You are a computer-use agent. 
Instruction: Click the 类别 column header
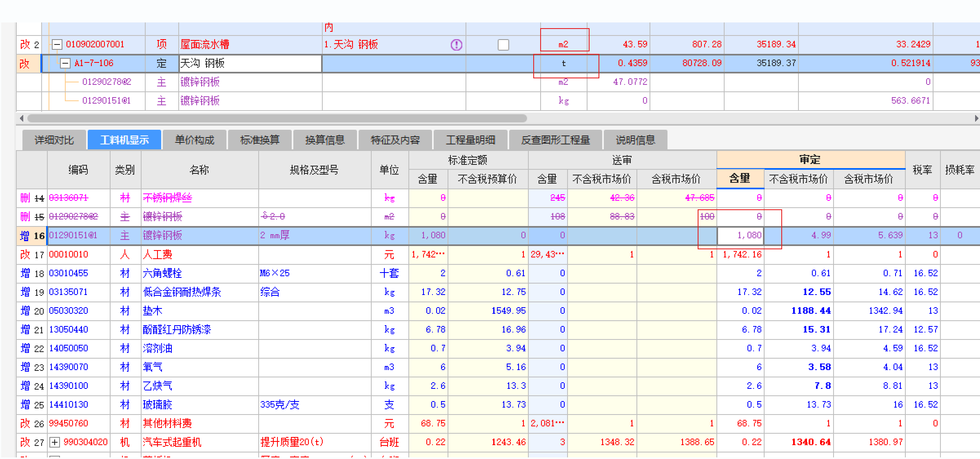(125, 170)
